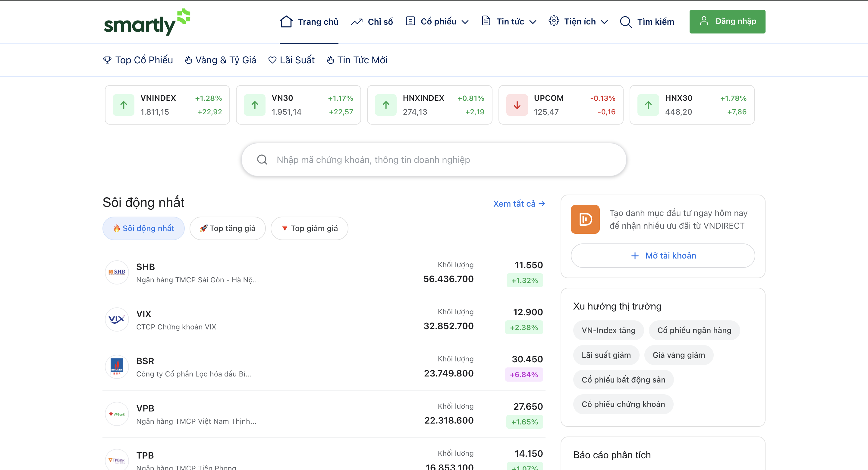Screen dimensions: 868x470
Task: Click the SHB bank logo
Action: pyautogui.click(x=117, y=272)
